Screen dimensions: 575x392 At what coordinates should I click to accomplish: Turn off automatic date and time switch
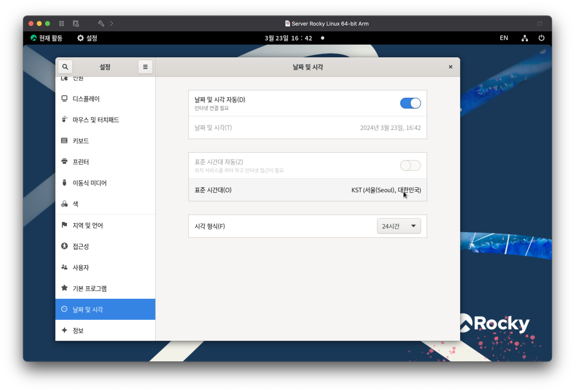click(410, 103)
